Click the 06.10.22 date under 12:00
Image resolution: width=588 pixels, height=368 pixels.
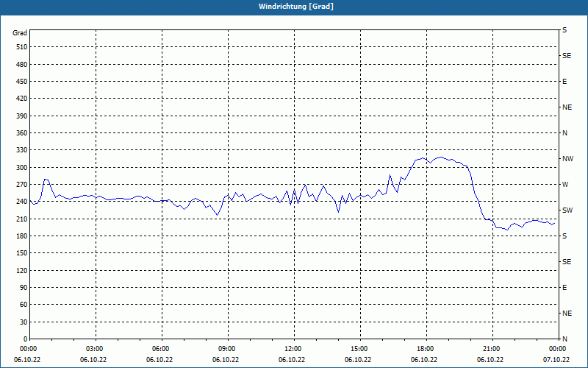click(x=292, y=360)
